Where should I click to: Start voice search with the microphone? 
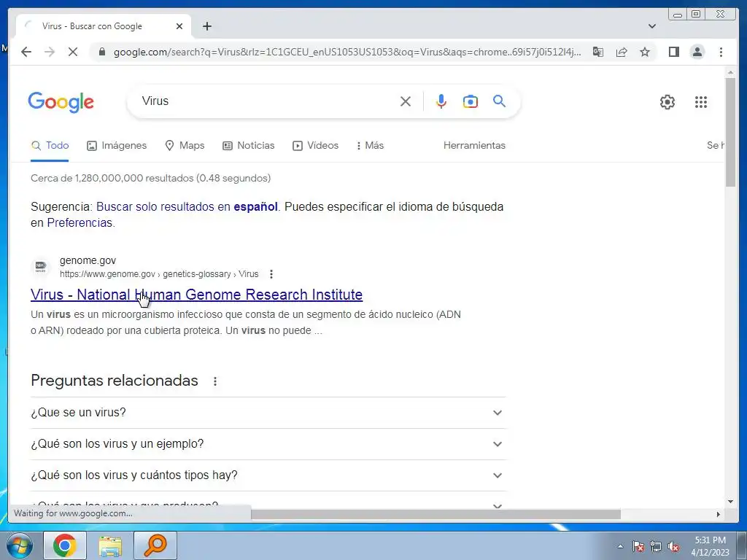click(441, 101)
